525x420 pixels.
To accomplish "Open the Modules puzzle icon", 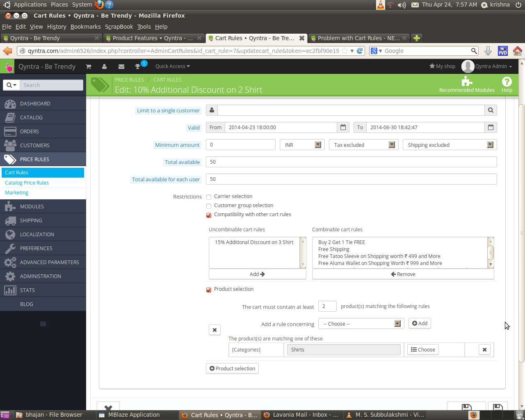I will pos(10,207).
